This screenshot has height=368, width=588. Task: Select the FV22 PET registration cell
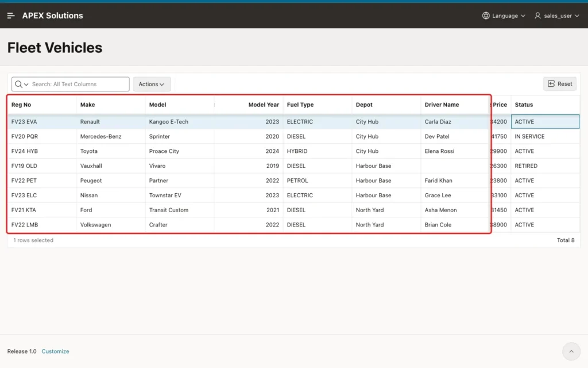(41, 180)
